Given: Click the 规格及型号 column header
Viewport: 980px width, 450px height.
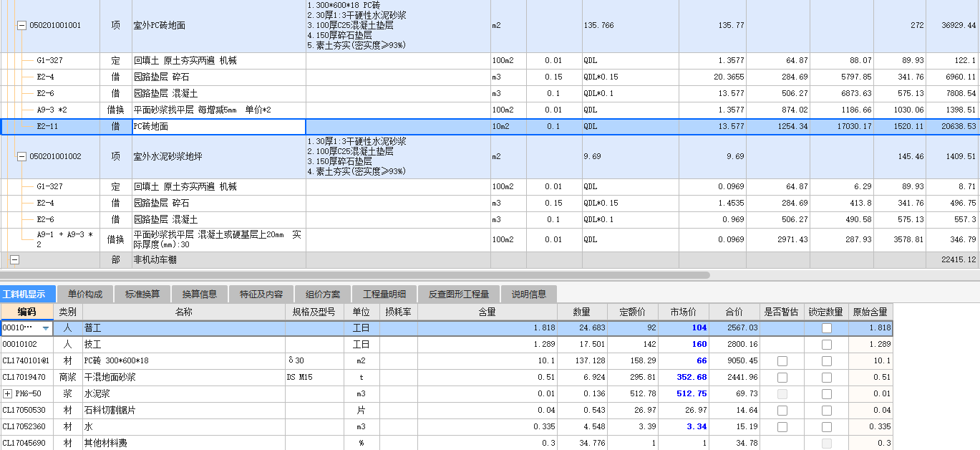Looking at the screenshot, I should pyautogui.click(x=314, y=312).
